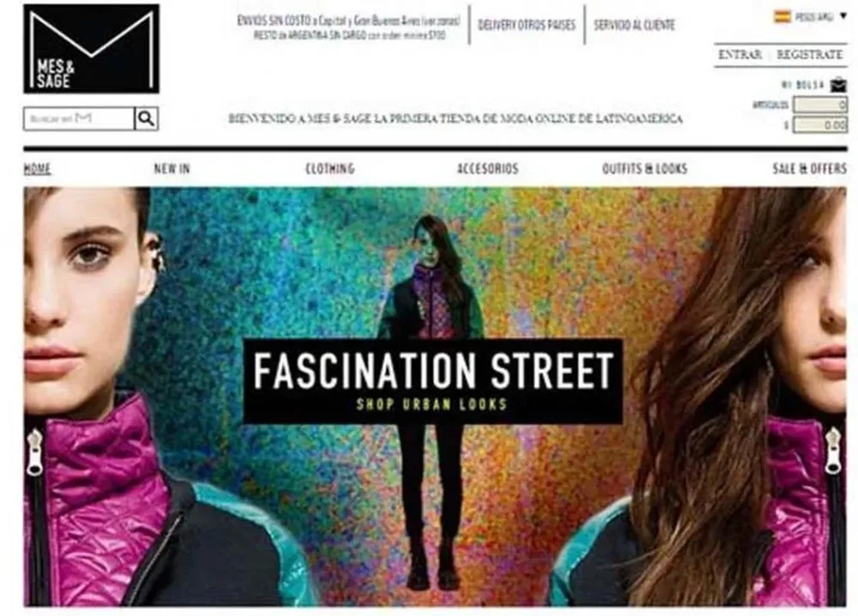Click the Registrate sign-up link
The height and width of the screenshot is (616, 858).
[809, 55]
